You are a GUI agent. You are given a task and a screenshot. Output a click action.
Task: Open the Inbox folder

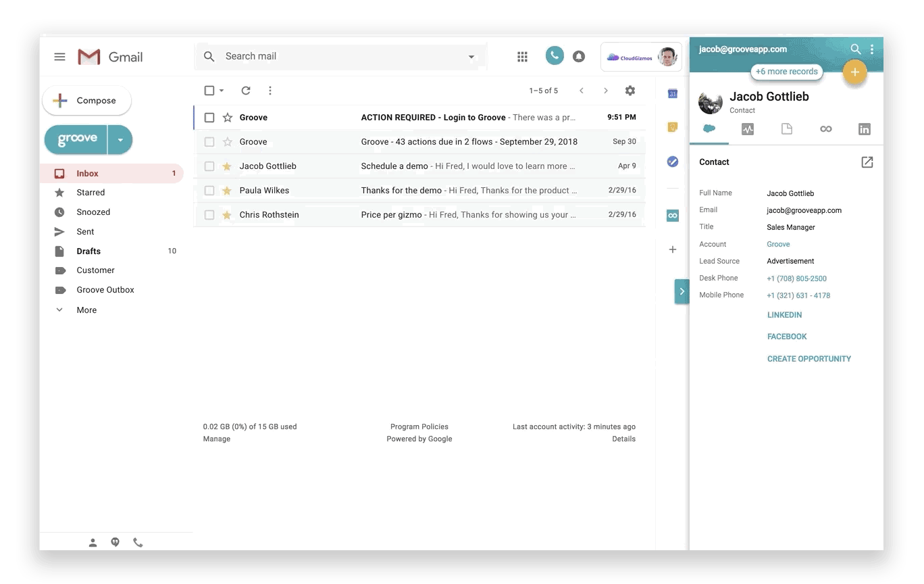[112, 174]
